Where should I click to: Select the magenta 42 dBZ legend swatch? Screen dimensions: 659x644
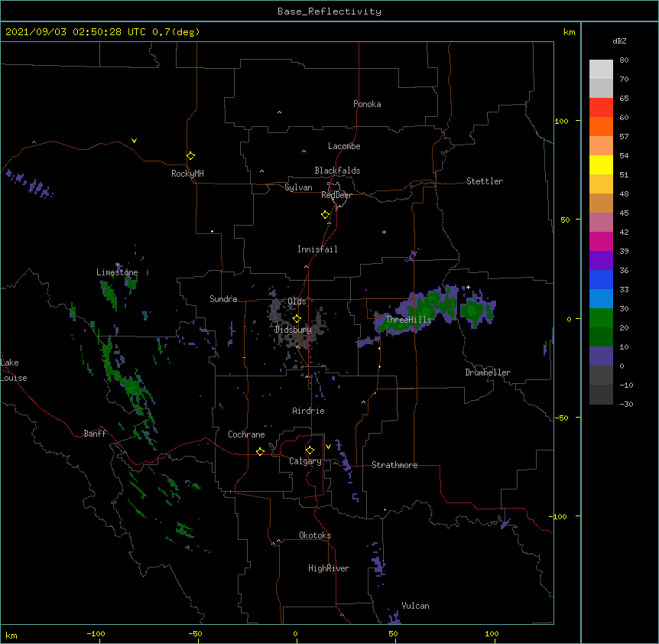pos(601,241)
